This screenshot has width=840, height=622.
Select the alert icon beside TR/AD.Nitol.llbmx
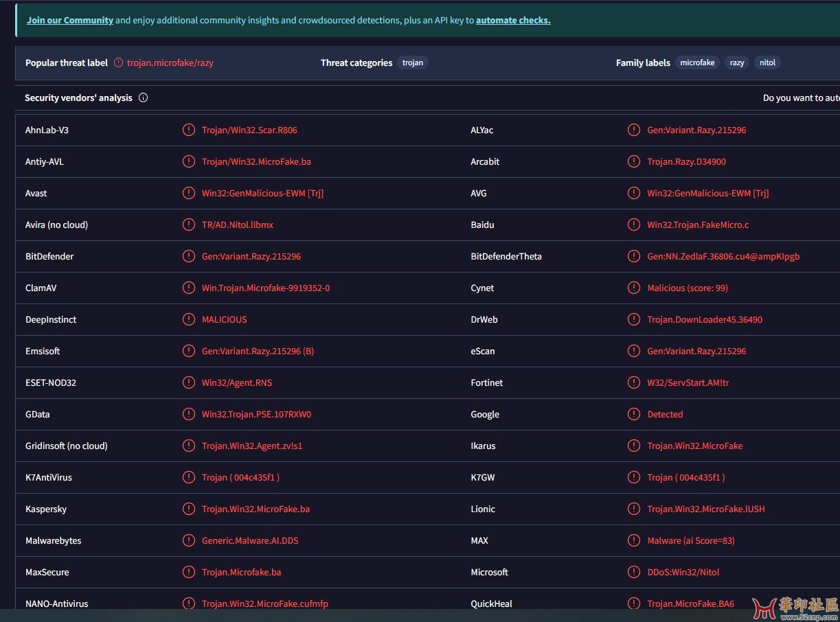coord(189,224)
